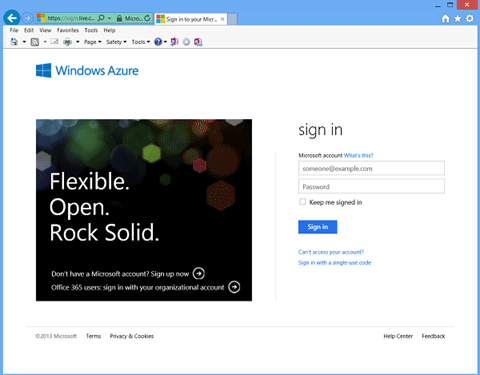Screen dimensions: 480x375
Task: Open the Terms footer link
Action: pos(93,336)
